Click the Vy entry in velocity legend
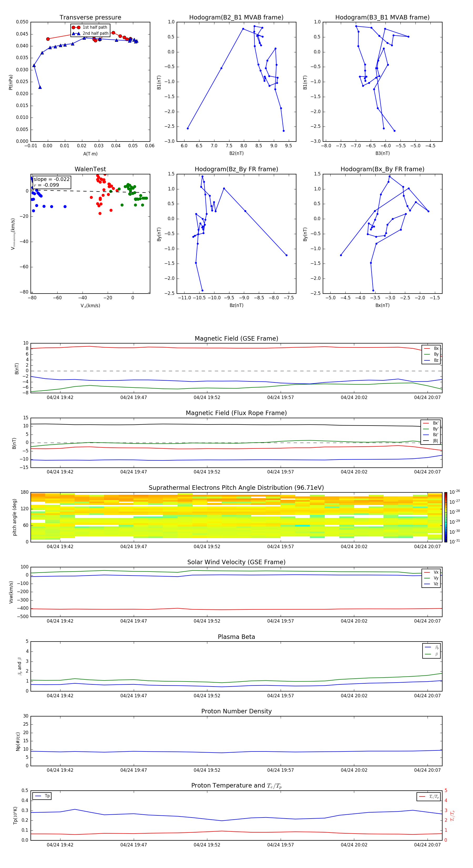The image size is (473, 868). [x=431, y=578]
